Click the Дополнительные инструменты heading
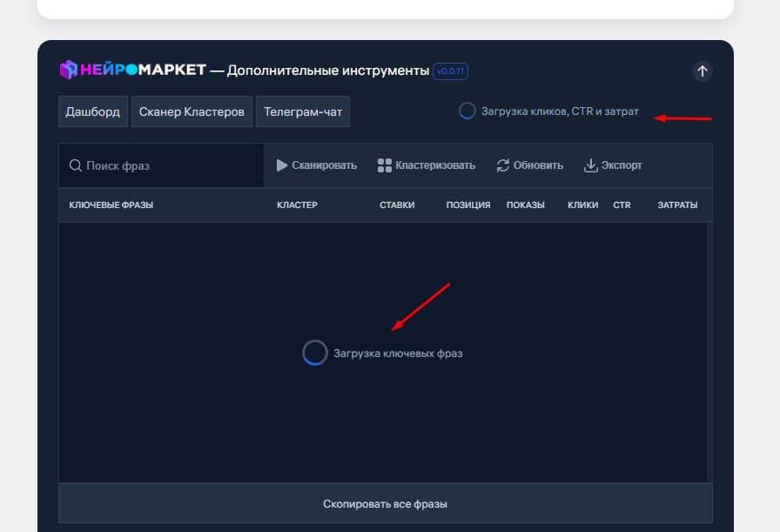780x532 pixels. 328,71
